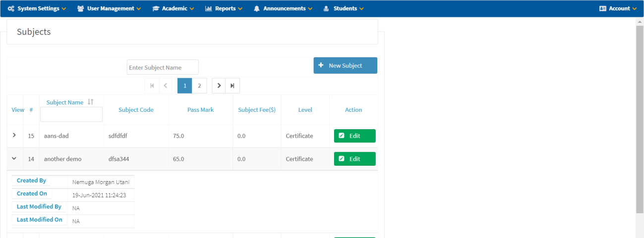
Task: Click the User Management people icon
Action: pyautogui.click(x=80, y=8)
